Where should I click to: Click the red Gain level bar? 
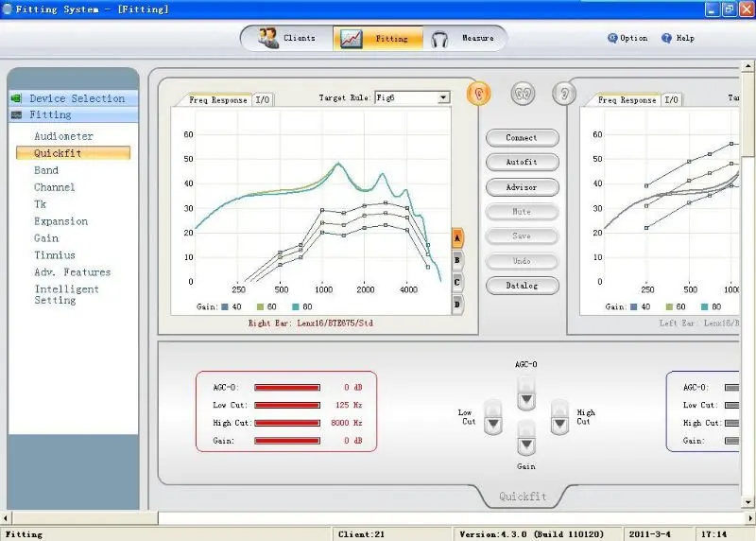(287, 441)
